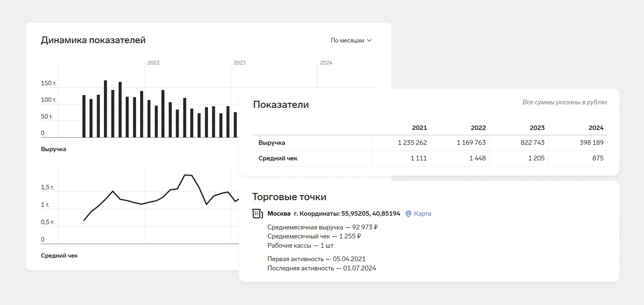
Task: Click the '100 т.' axis label
Action: (x=49, y=100)
